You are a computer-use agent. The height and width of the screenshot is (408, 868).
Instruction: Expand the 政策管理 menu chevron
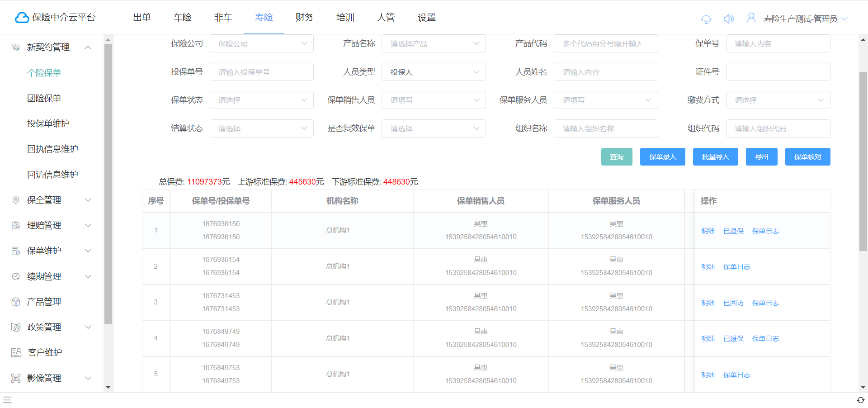click(x=88, y=327)
